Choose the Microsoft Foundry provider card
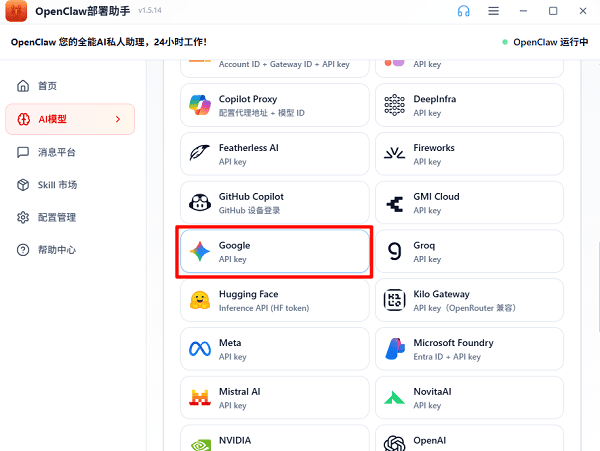The height and width of the screenshot is (451, 600). 470,349
